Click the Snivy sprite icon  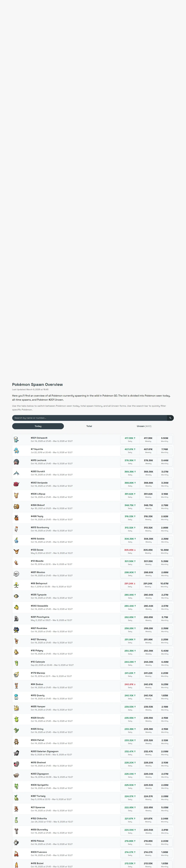[16, 731]
